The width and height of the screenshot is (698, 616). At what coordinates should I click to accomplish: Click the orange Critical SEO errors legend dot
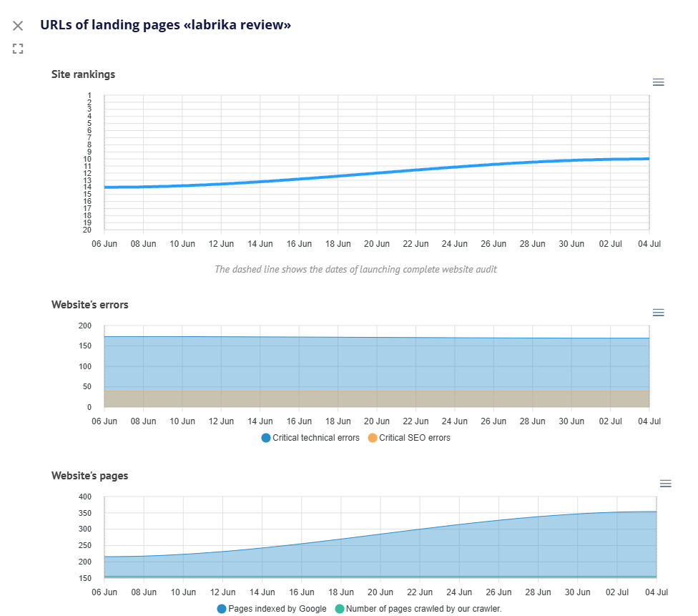372,438
